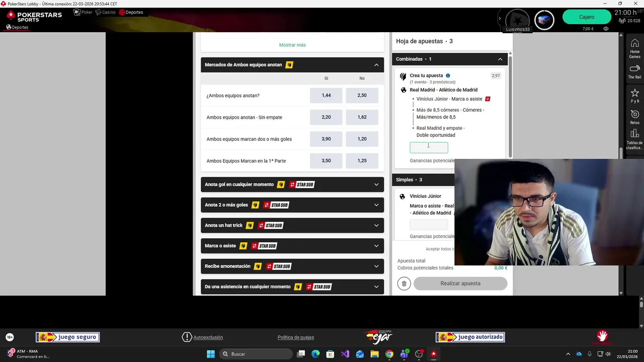The width and height of the screenshot is (644, 362).
Task: Click the Jugar Bien logo
Action: [378, 337]
